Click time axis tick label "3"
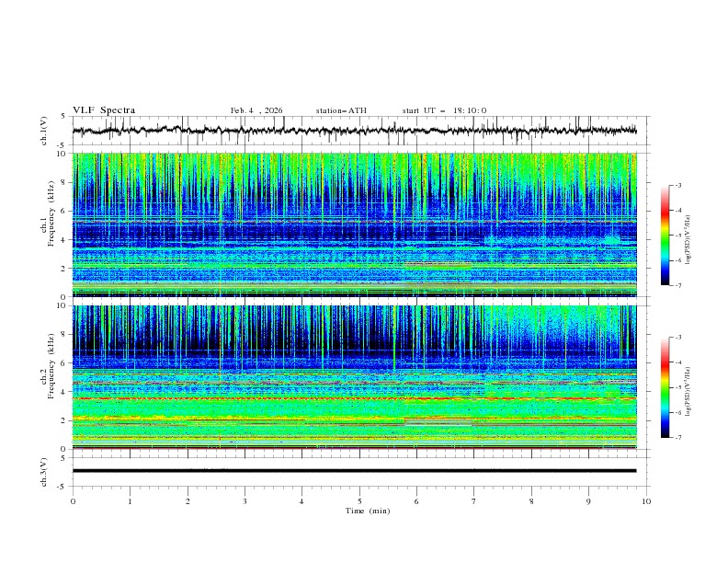This screenshot has width=728, height=563. (245, 501)
